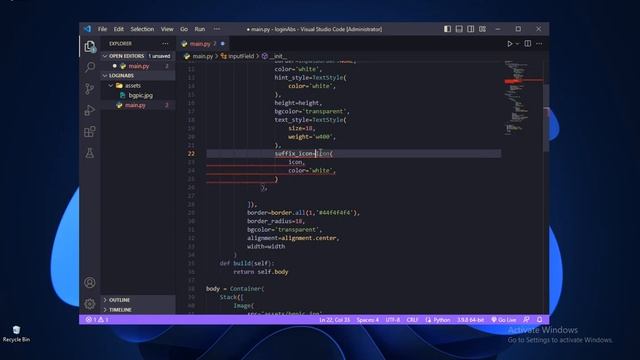
Task: Click the 'def build(self):' line
Action: (247, 263)
